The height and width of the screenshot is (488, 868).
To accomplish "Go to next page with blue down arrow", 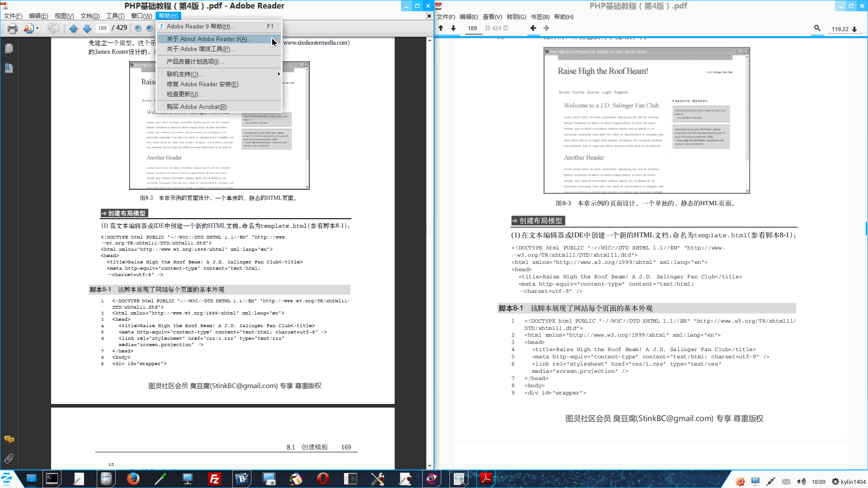I will click(87, 28).
